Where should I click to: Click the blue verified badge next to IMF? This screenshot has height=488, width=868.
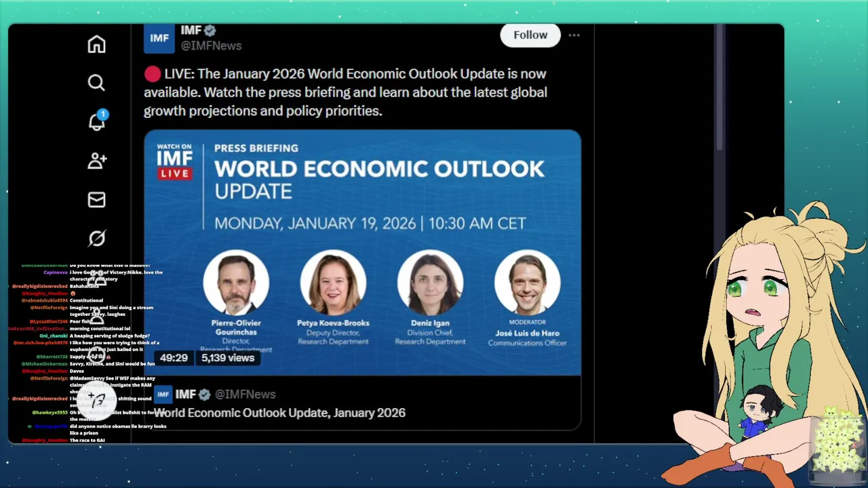point(210,30)
